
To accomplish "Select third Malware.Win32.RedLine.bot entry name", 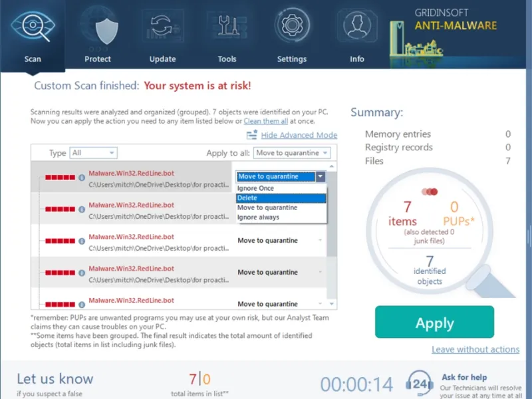I will pos(131,237).
